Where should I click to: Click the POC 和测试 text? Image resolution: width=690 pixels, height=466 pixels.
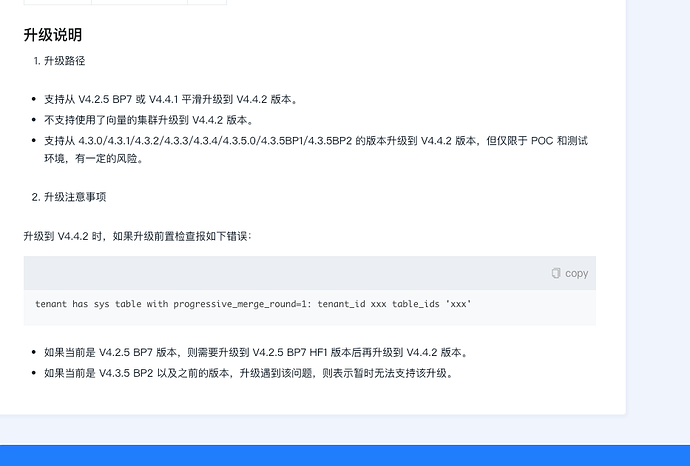click(x=559, y=141)
